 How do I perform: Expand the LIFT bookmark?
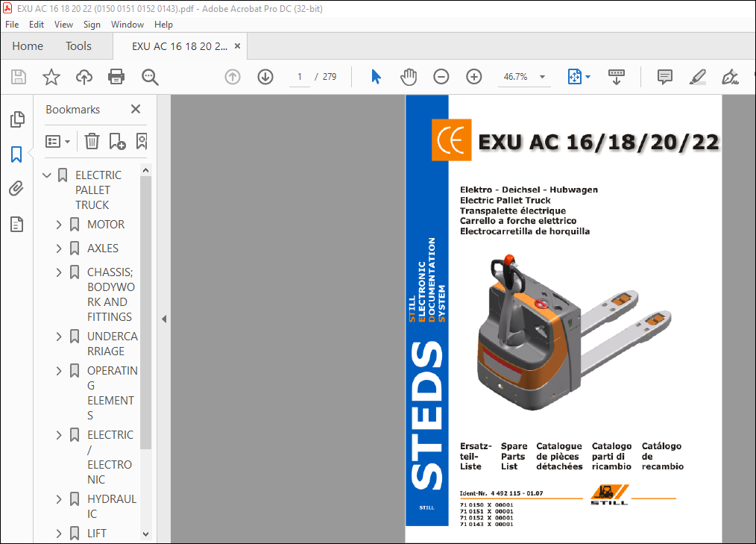(59, 534)
